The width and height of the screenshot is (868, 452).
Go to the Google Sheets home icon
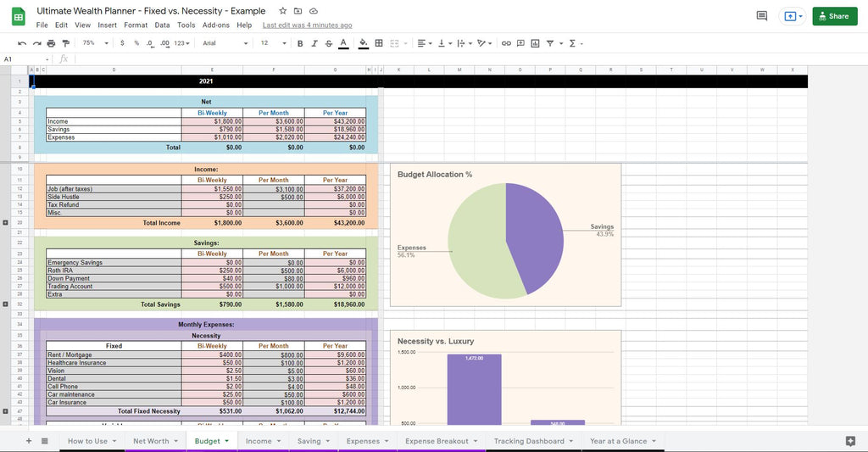pyautogui.click(x=19, y=17)
